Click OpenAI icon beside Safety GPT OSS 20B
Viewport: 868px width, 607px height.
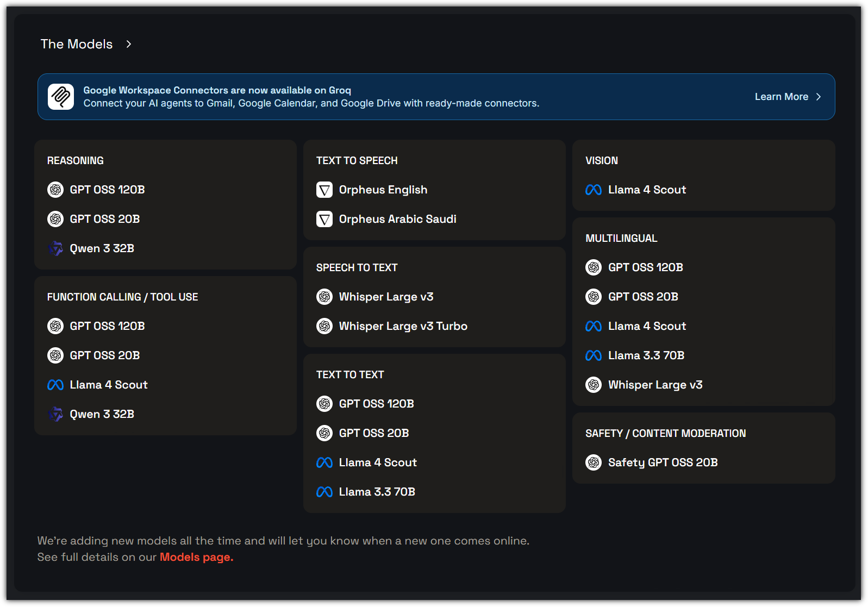pos(594,462)
